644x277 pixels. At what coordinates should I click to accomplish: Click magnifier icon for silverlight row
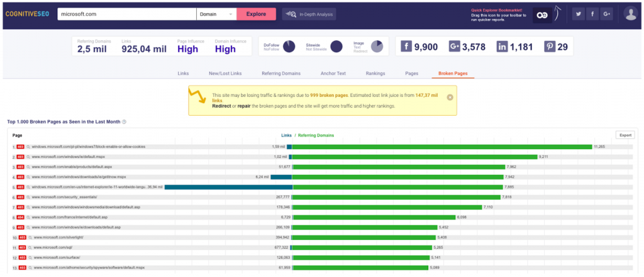tap(30, 237)
